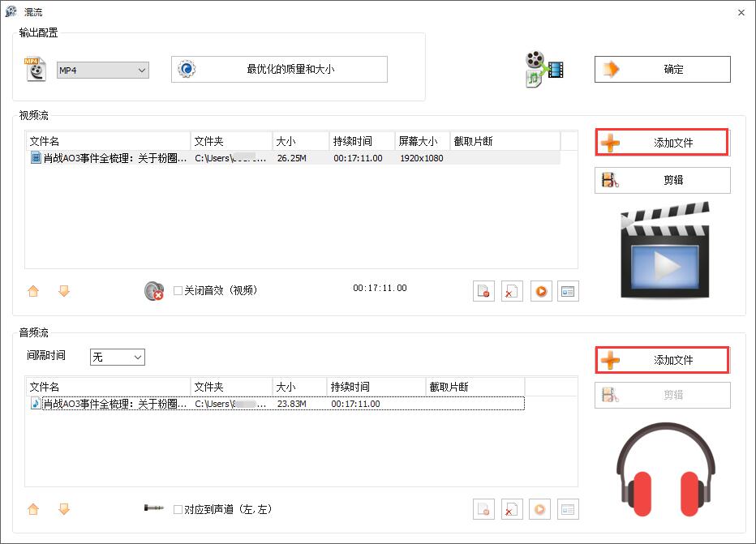Open 最优化的质量和大小 settings
The image size is (756, 544).
coord(278,70)
